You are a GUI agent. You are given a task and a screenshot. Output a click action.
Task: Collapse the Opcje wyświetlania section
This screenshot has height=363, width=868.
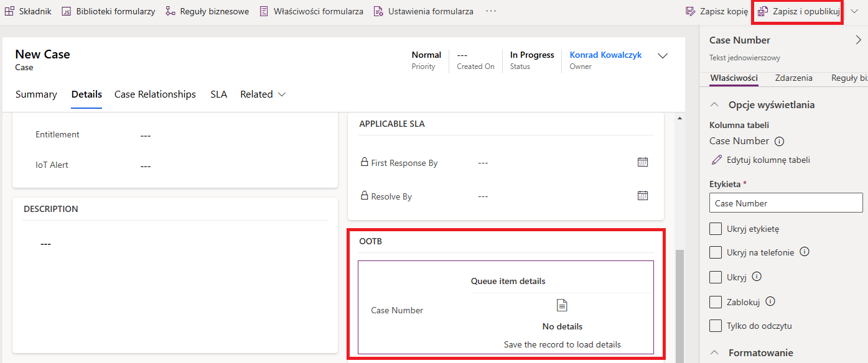pos(715,104)
